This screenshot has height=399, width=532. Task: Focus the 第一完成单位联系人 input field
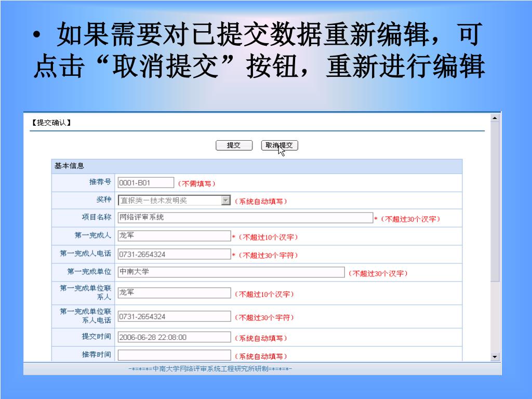(x=175, y=293)
